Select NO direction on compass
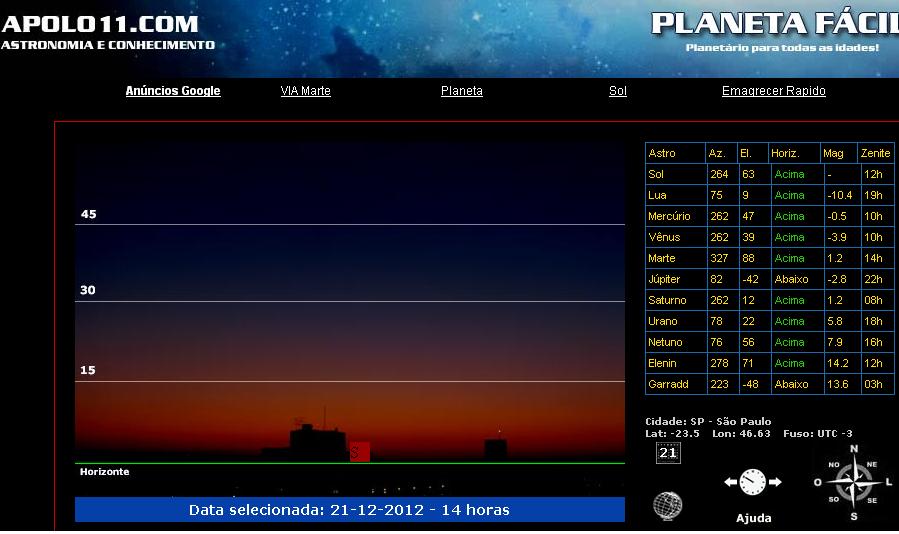899x534 pixels. [x=834, y=465]
